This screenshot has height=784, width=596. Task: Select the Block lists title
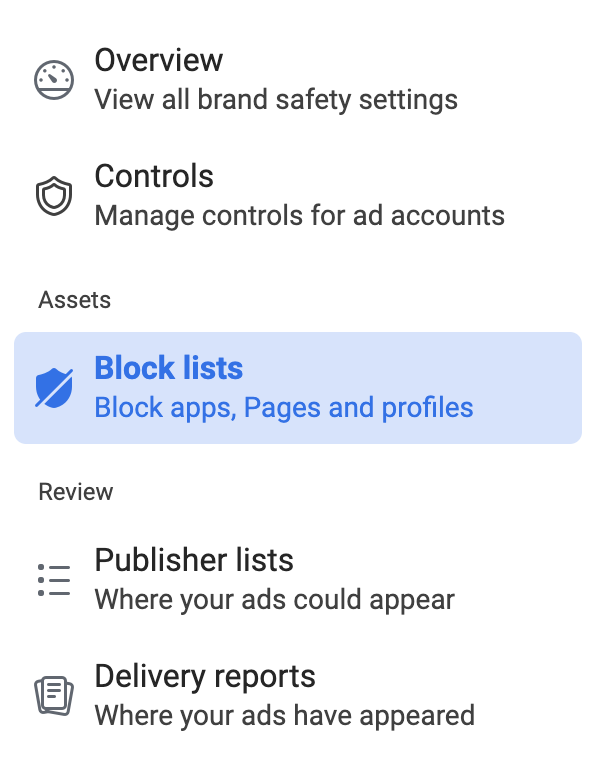pyautogui.click(x=168, y=368)
